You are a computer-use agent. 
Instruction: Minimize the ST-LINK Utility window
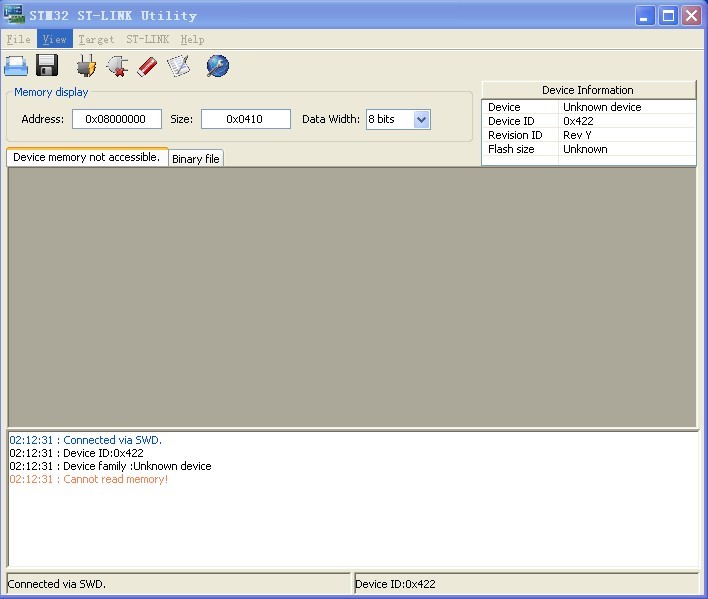pos(645,16)
